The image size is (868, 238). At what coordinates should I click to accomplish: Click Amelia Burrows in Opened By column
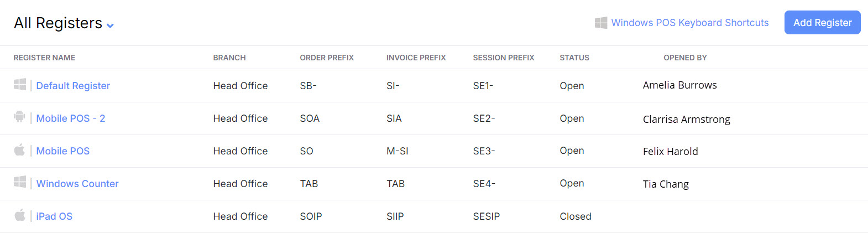(679, 85)
